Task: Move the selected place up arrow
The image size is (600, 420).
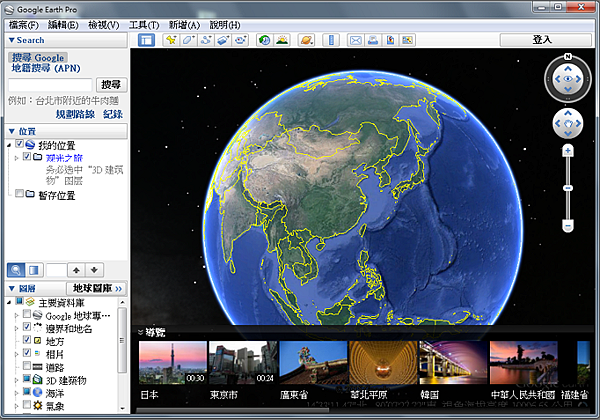Action: point(77,270)
